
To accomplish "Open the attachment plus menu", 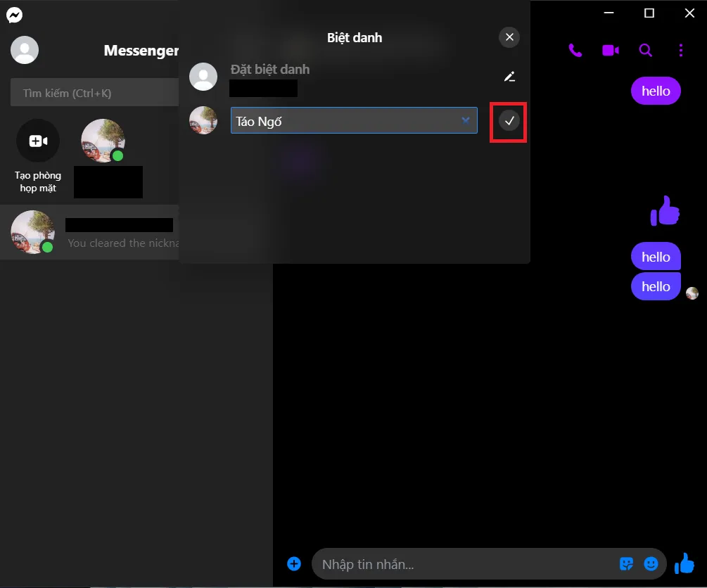I will (294, 563).
